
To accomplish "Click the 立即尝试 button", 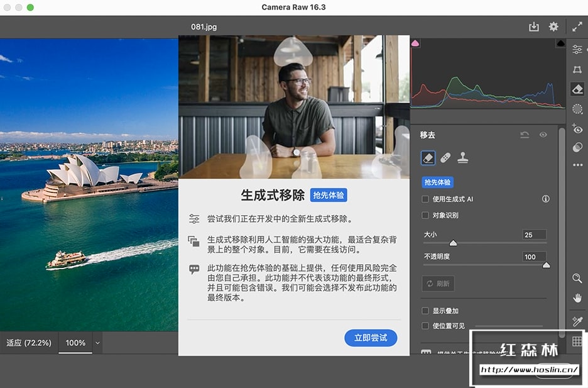I will tap(371, 338).
